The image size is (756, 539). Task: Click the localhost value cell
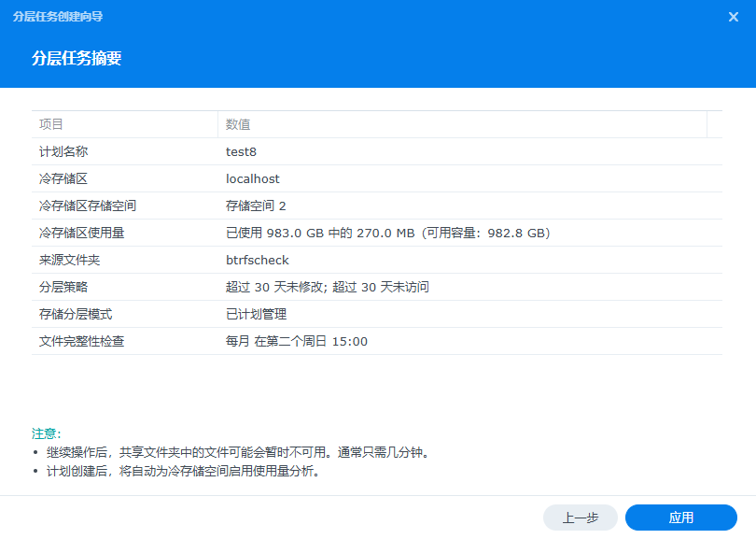252,178
